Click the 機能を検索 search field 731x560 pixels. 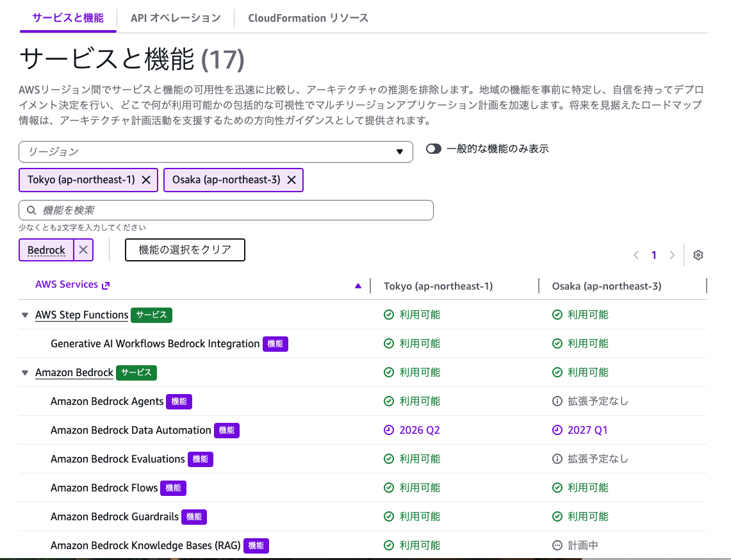coord(226,210)
